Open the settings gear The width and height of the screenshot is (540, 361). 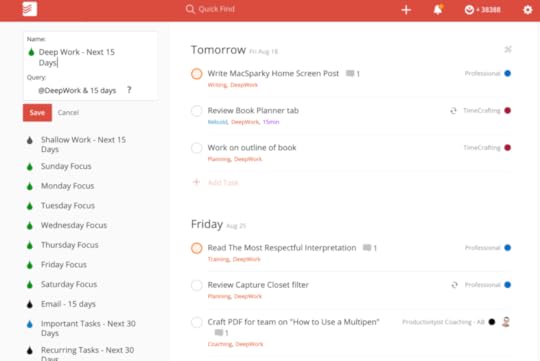point(528,10)
